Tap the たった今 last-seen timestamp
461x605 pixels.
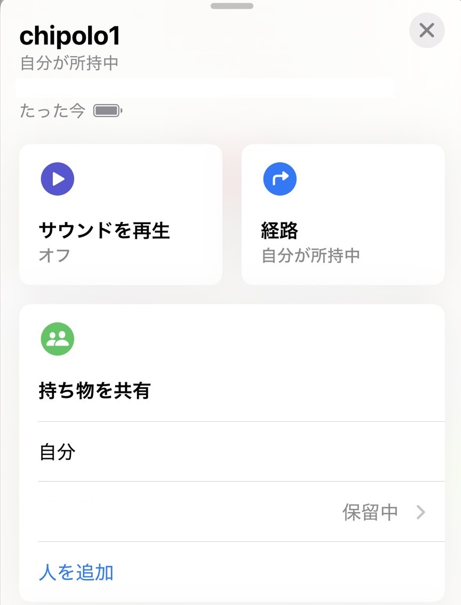[52, 111]
